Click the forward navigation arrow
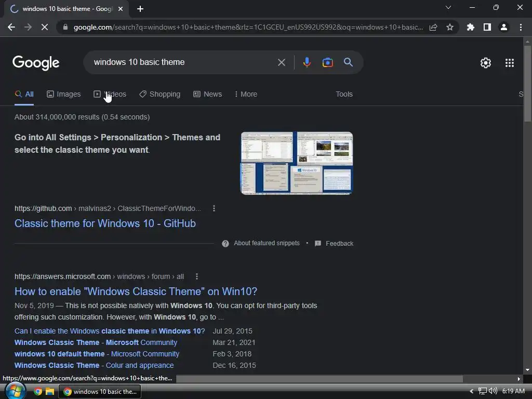Viewport: 532px width, 399px height. 28,27
